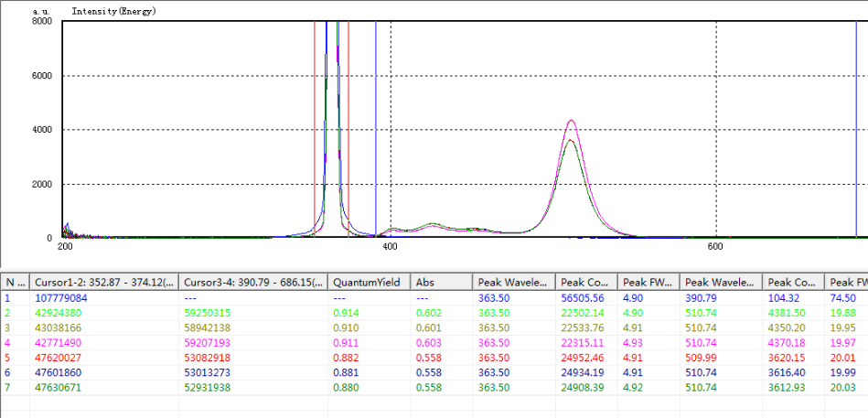
Task: Click the red cursor line at 374.12 nm
Action: point(348,128)
